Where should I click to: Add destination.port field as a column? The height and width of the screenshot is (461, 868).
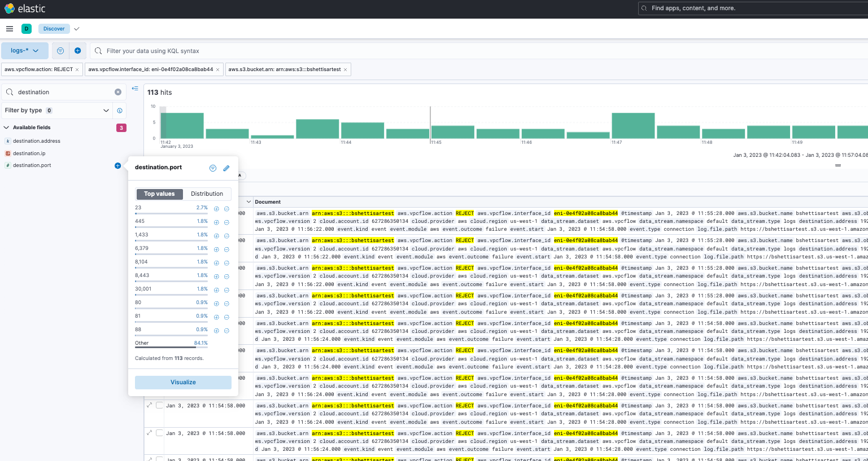coord(117,165)
